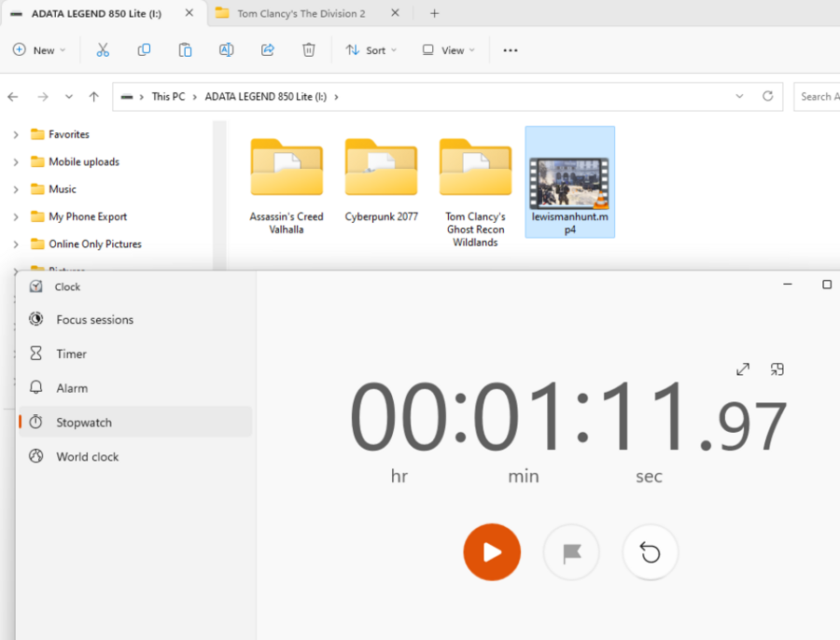Open Timer in the Clock sidebar
Screen dimensions: 840x640
[135, 354]
